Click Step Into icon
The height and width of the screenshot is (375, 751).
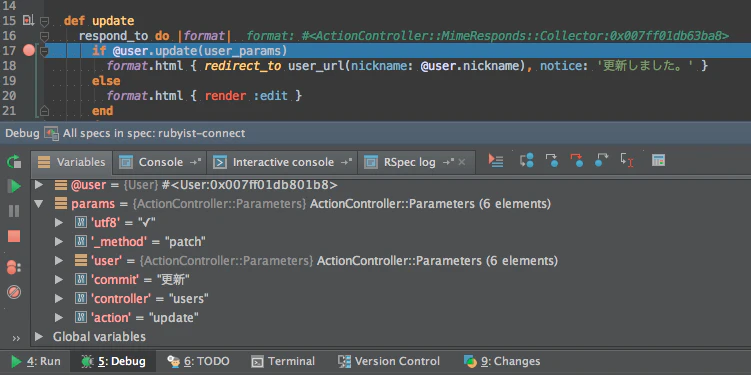[x=551, y=161]
